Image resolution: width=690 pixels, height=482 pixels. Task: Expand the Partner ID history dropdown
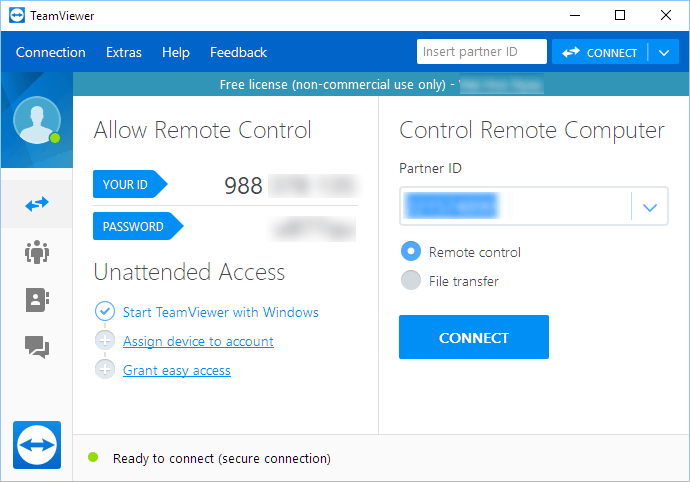[650, 208]
